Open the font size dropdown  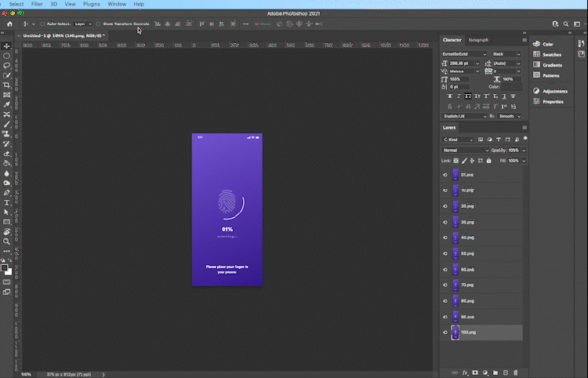[477, 64]
